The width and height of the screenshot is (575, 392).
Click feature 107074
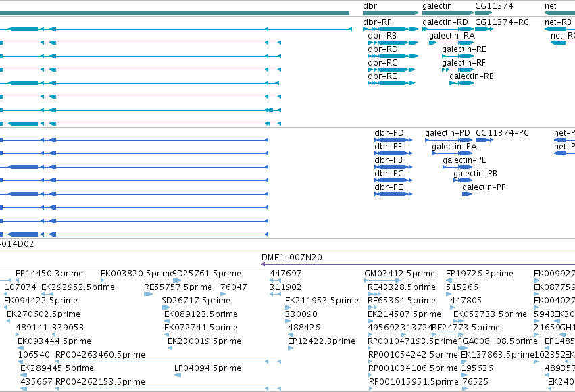coord(20,287)
